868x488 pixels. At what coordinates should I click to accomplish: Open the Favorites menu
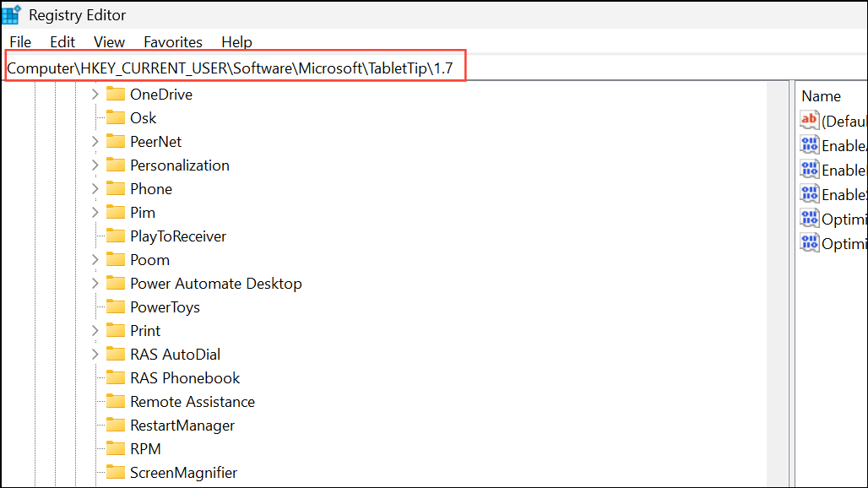(x=173, y=41)
